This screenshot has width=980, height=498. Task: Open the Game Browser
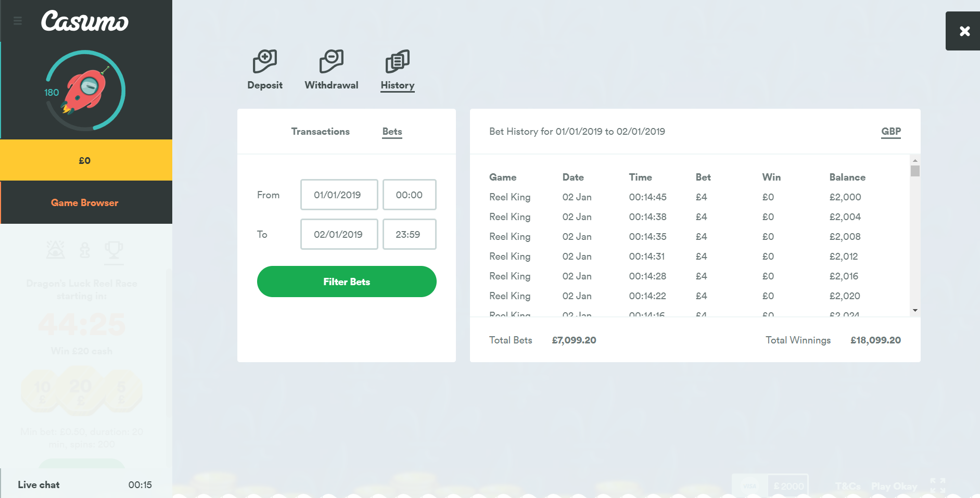coord(86,202)
